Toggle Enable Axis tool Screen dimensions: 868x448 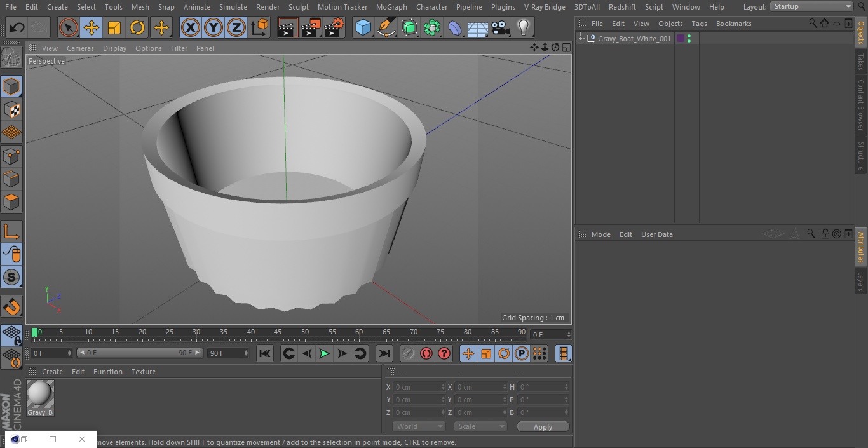[11, 231]
